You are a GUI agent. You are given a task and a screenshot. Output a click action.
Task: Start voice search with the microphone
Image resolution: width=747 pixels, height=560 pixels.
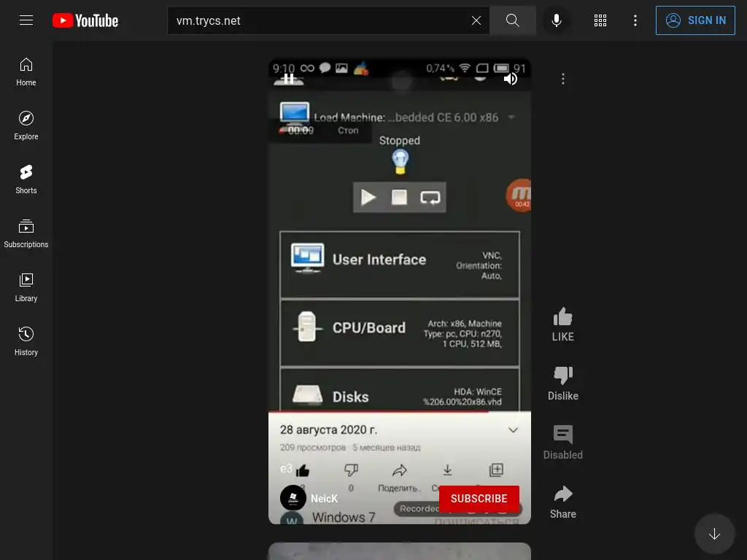click(x=556, y=20)
